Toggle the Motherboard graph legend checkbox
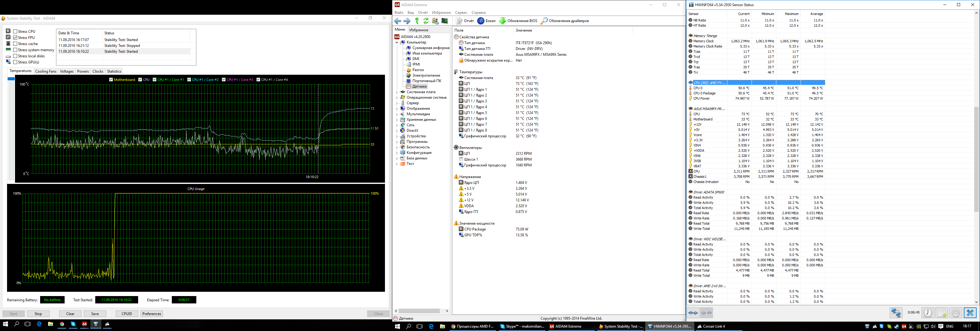 [x=111, y=80]
